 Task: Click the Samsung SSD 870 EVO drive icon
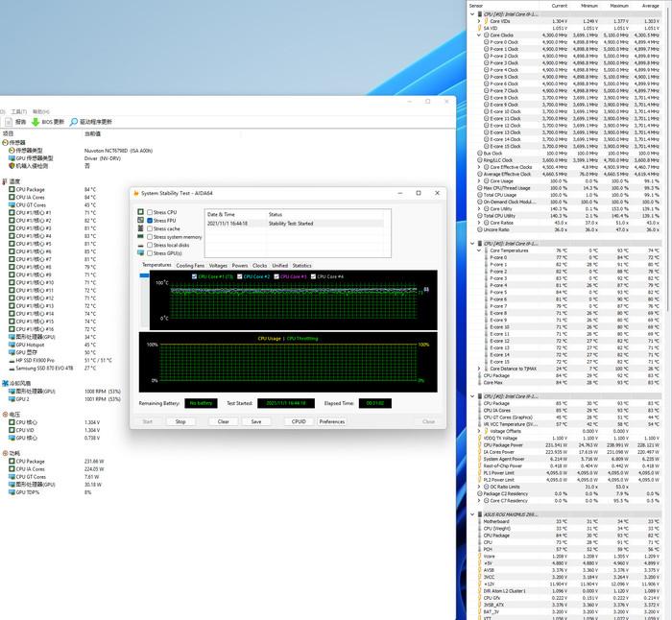tap(12, 368)
